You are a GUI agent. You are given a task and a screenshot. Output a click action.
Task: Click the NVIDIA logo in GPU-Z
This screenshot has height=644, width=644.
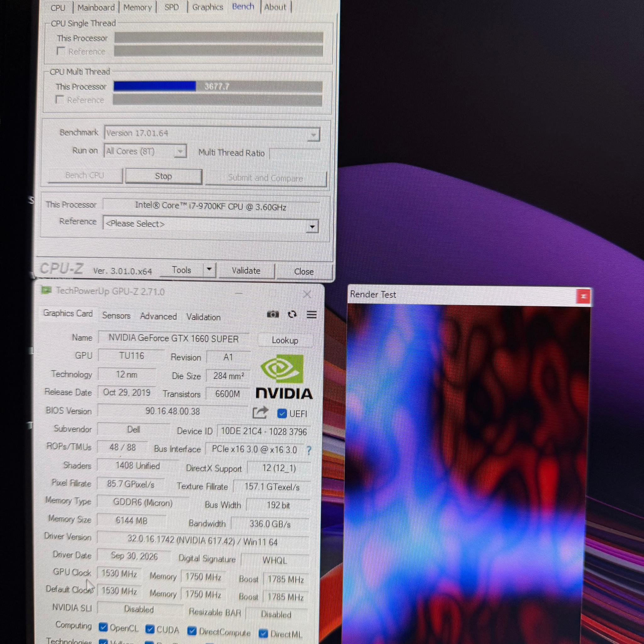[284, 377]
